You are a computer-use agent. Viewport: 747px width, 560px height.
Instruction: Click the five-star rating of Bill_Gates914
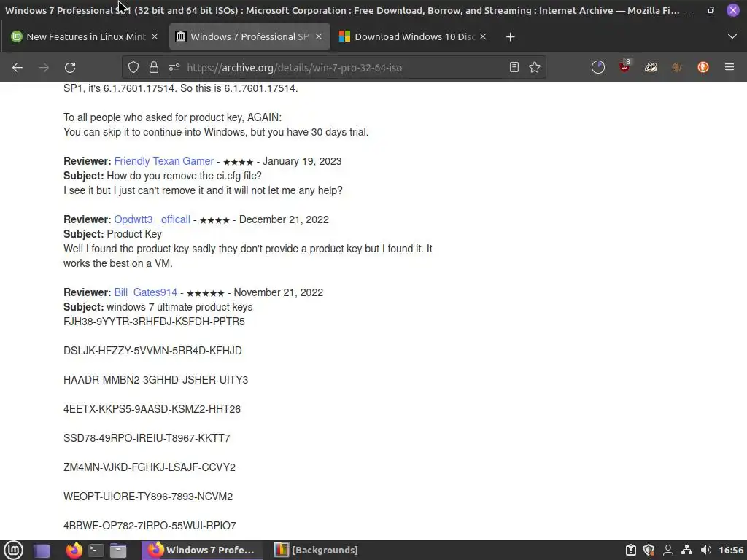tap(205, 293)
